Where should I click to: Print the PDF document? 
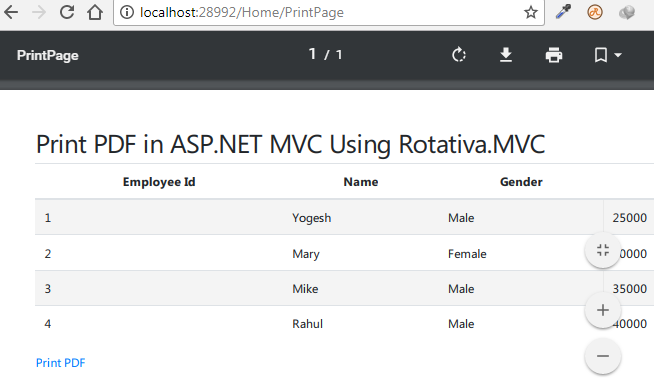pyautogui.click(x=554, y=55)
